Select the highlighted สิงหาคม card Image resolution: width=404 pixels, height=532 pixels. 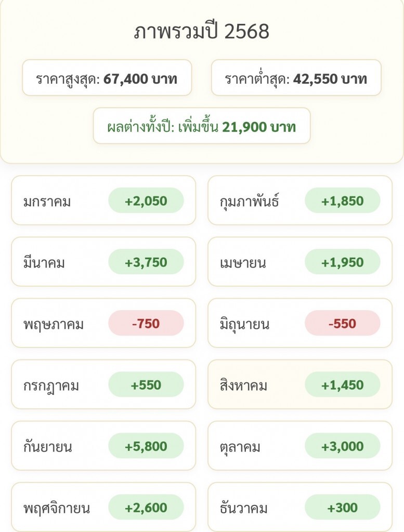tap(300, 384)
